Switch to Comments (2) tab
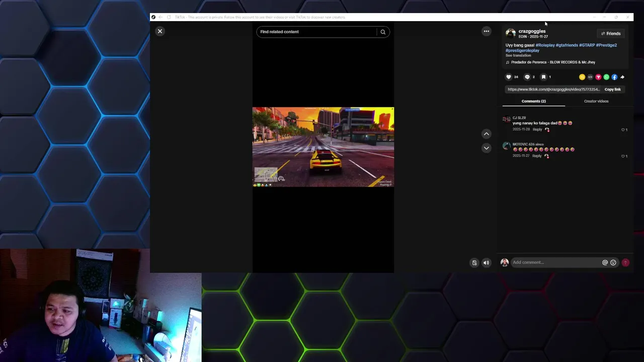The width and height of the screenshot is (644, 362). 533,101
